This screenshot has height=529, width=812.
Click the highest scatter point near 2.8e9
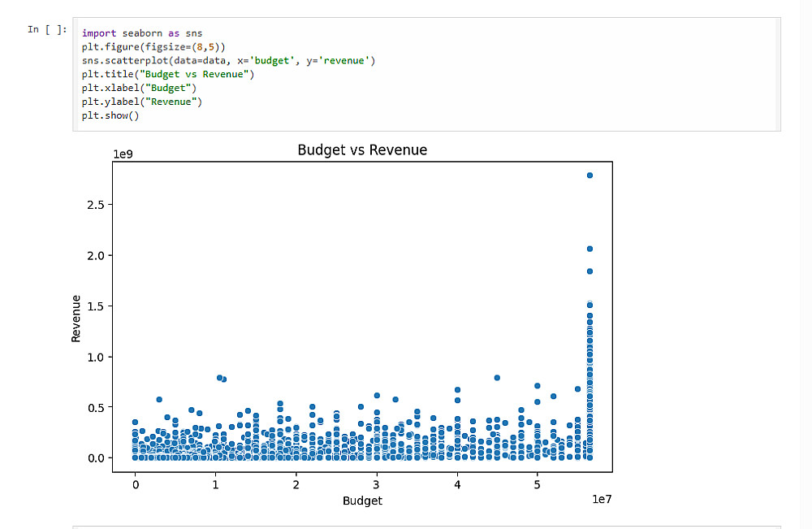pos(590,176)
